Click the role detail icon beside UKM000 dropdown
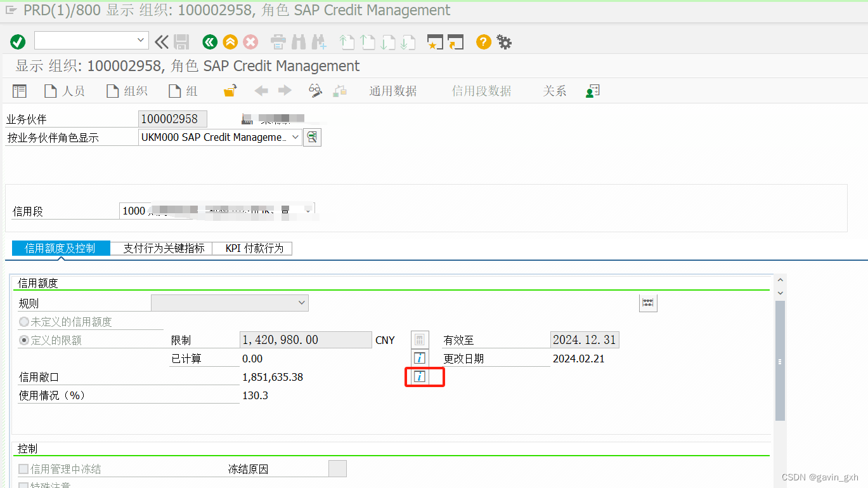Image resolution: width=868 pixels, height=488 pixels. (312, 137)
